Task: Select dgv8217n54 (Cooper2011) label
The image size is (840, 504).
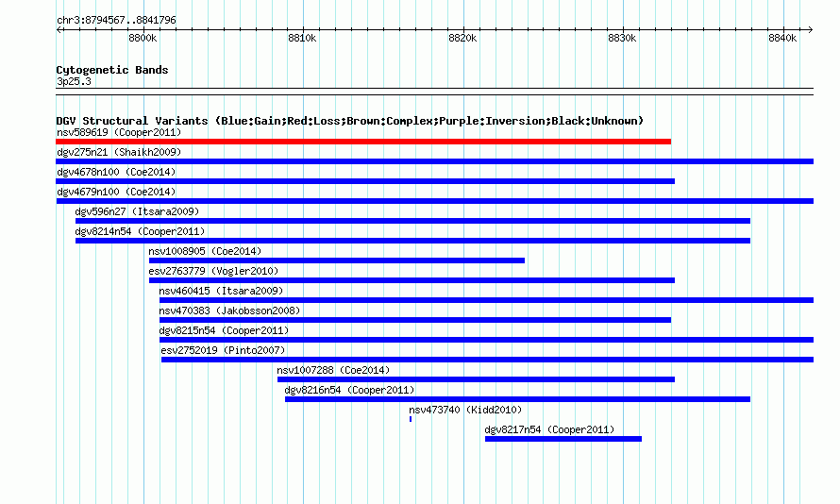Action: tap(549, 429)
